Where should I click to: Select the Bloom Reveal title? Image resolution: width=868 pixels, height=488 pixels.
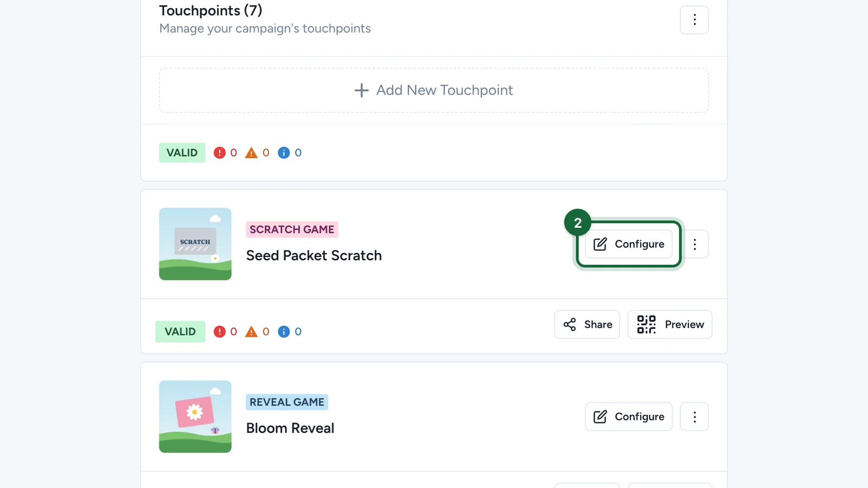290,428
